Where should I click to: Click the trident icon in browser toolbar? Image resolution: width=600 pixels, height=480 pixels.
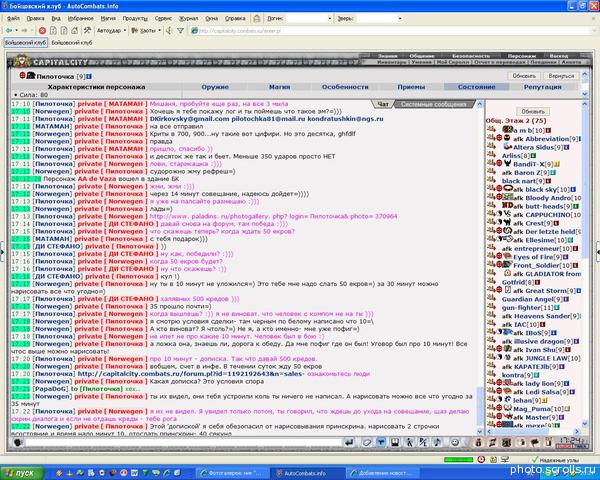169,31
